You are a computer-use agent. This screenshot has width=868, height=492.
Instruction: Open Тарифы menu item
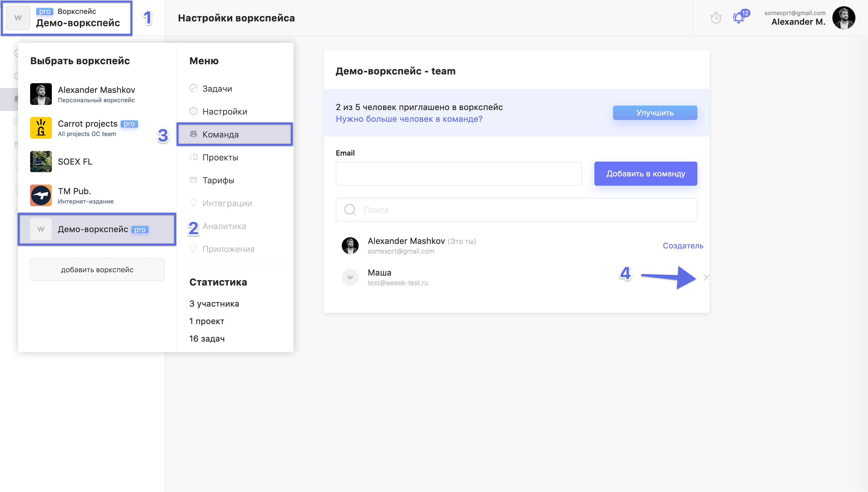tap(234, 180)
